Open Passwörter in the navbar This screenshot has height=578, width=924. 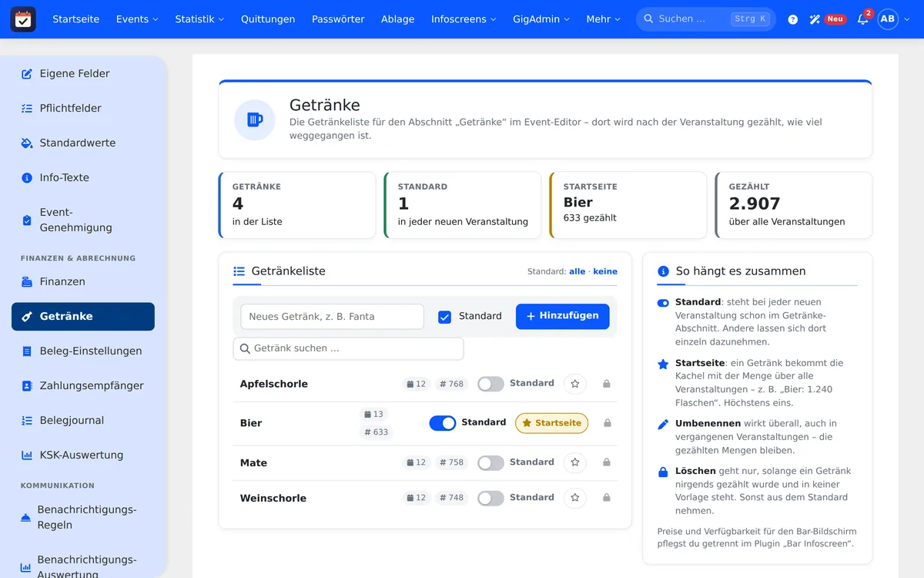338,19
